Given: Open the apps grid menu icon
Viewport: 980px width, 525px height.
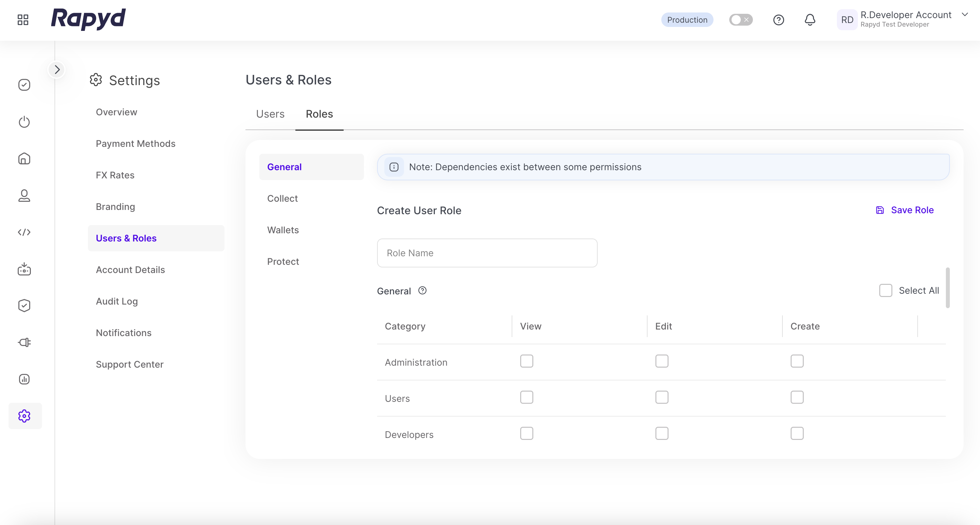Looking at the screenshot, I should [23, 20].
